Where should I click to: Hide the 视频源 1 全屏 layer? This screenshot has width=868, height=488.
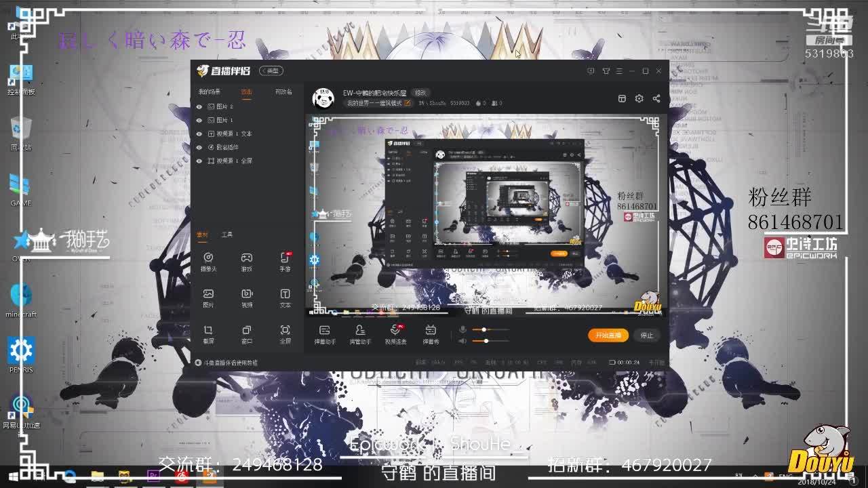(199, 161)
